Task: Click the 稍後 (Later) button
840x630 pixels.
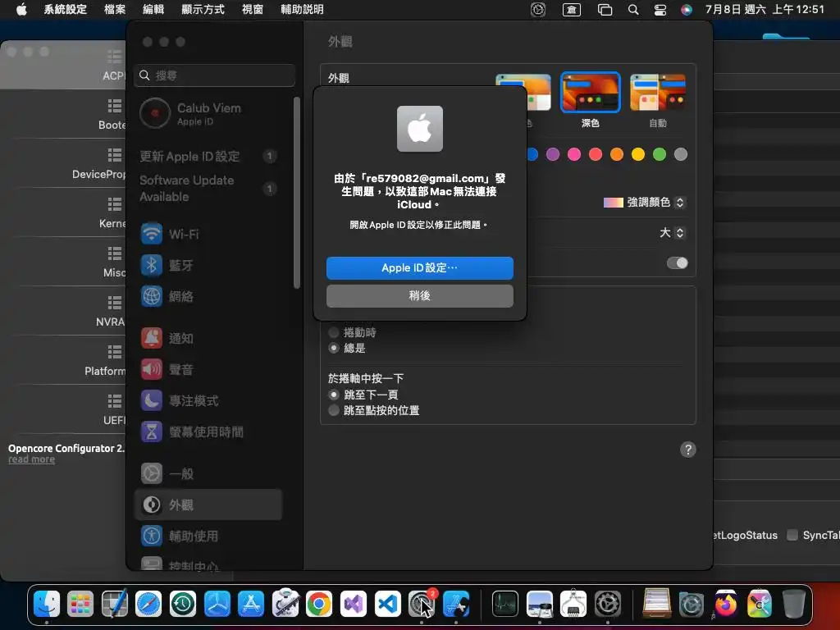Action: [419, 295]
